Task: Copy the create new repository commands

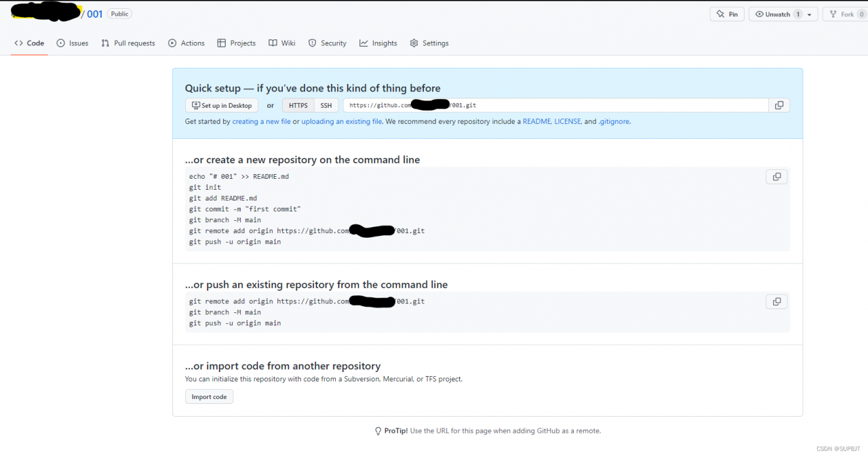Action: pos(777,177)
